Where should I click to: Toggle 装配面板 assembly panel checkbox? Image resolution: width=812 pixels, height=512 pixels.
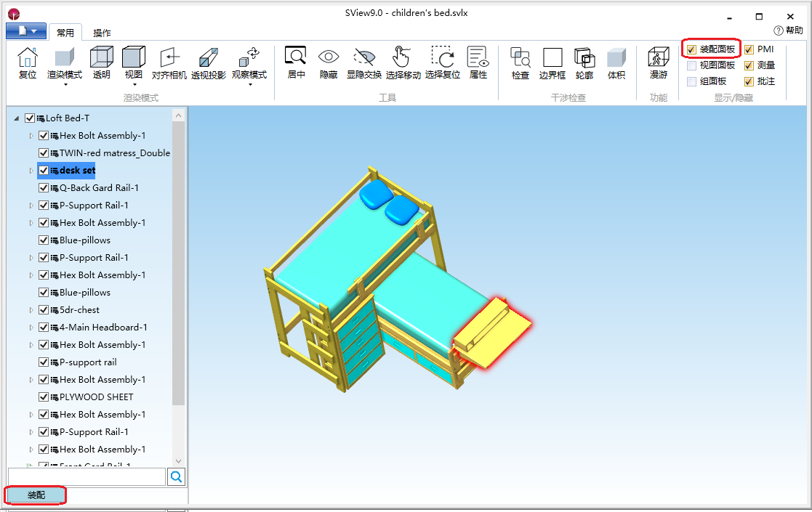(691, 49)
